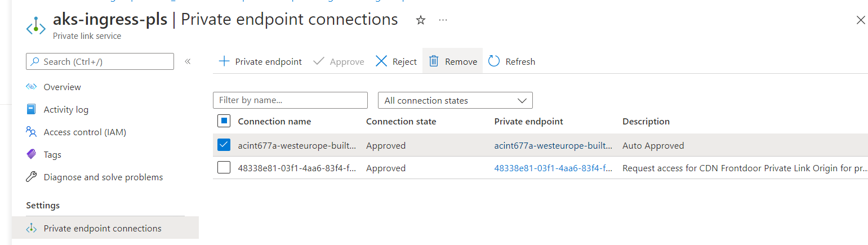Uncheck the acint677a-westeurope connection checkbox

(x=224, y=145)
